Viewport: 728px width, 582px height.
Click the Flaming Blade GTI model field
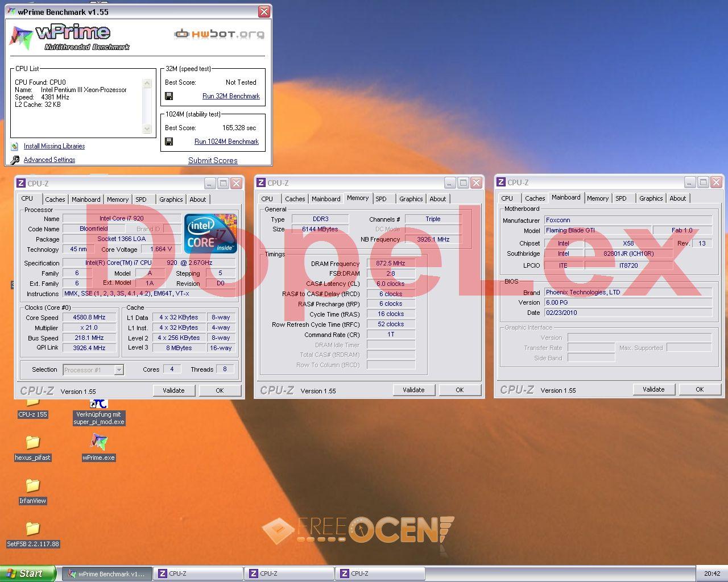pos(597,230)
